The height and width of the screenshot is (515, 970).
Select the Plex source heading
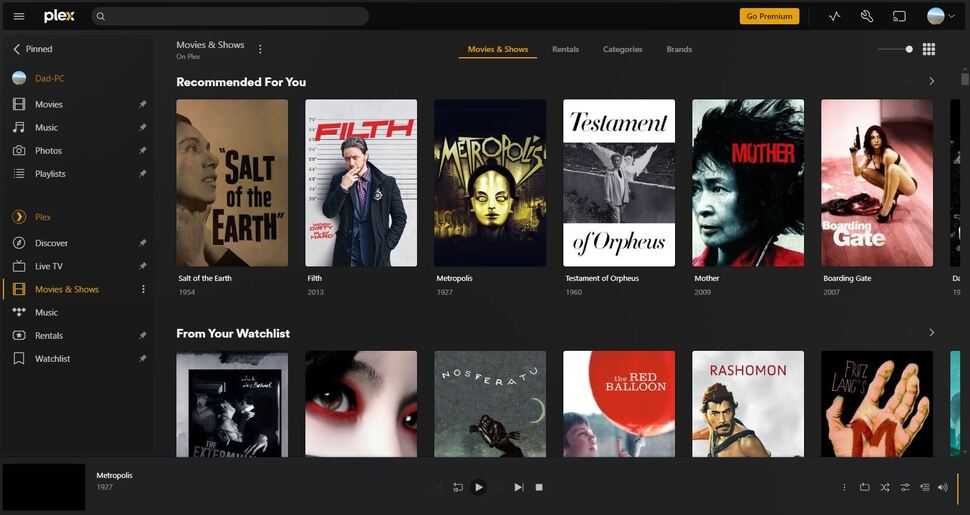pos(43,217)
